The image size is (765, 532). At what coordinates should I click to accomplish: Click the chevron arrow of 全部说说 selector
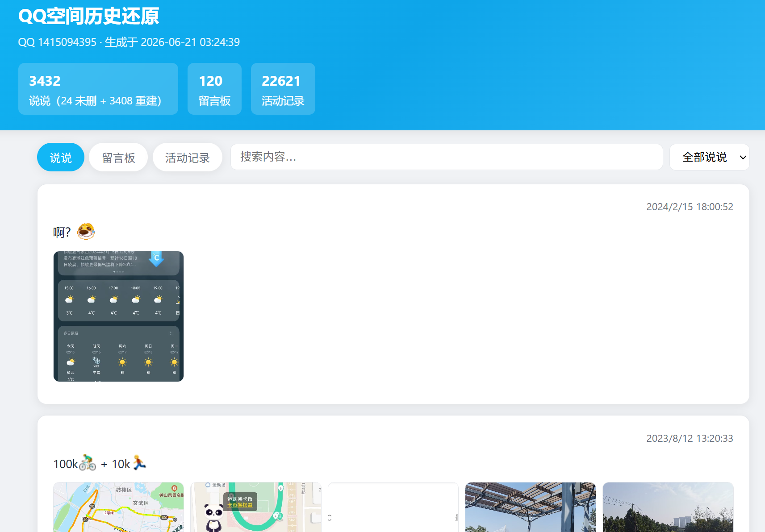[743, 157]
